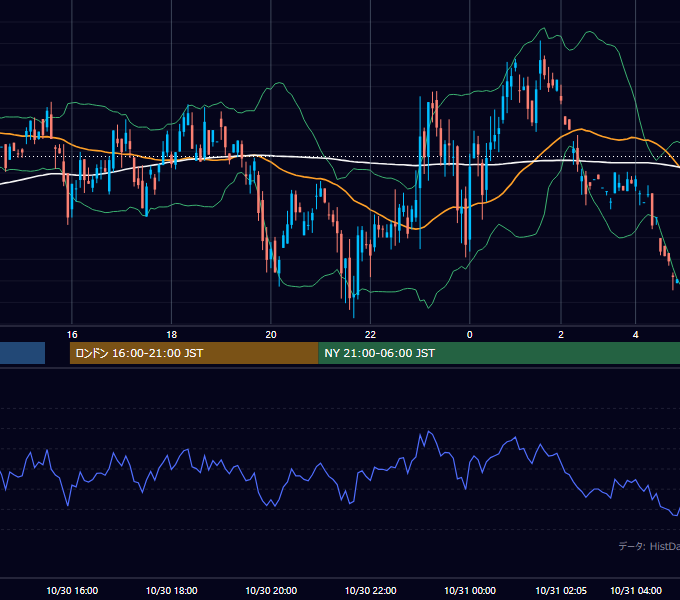680x600 pixels.
Task: Click the 16 hour axis label
Action: [72, 335]
